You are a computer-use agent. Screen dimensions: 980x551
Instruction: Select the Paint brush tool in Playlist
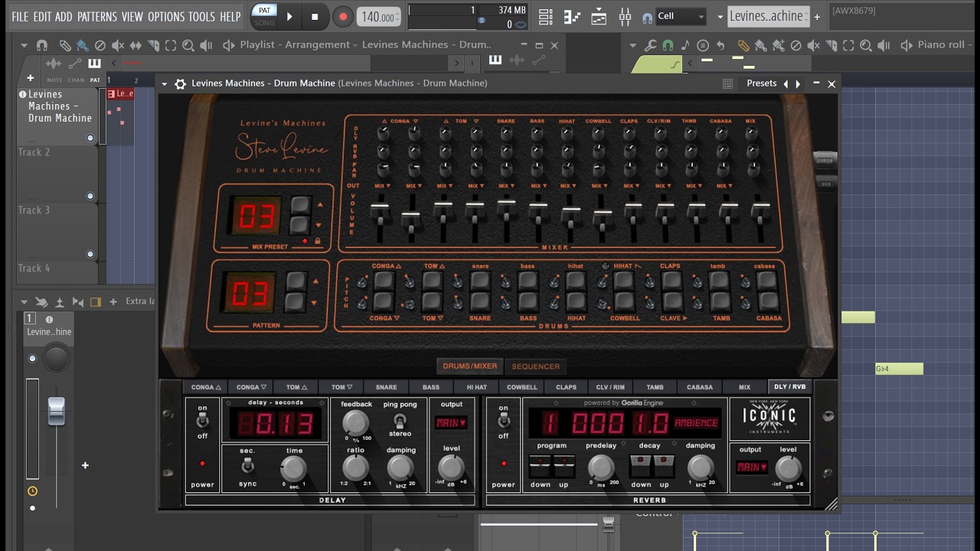81,45
